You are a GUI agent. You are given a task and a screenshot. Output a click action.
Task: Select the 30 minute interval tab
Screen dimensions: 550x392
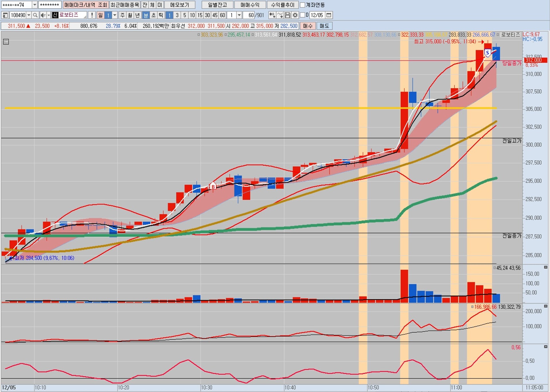click(207, 15)
